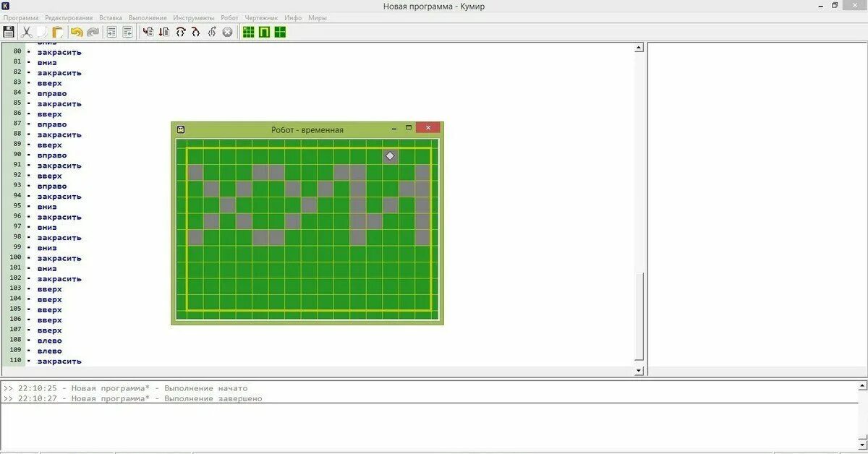This screenshot has width=868, height=454.
Task: Click the Redo gray arrow
Action: pos(93,32)
